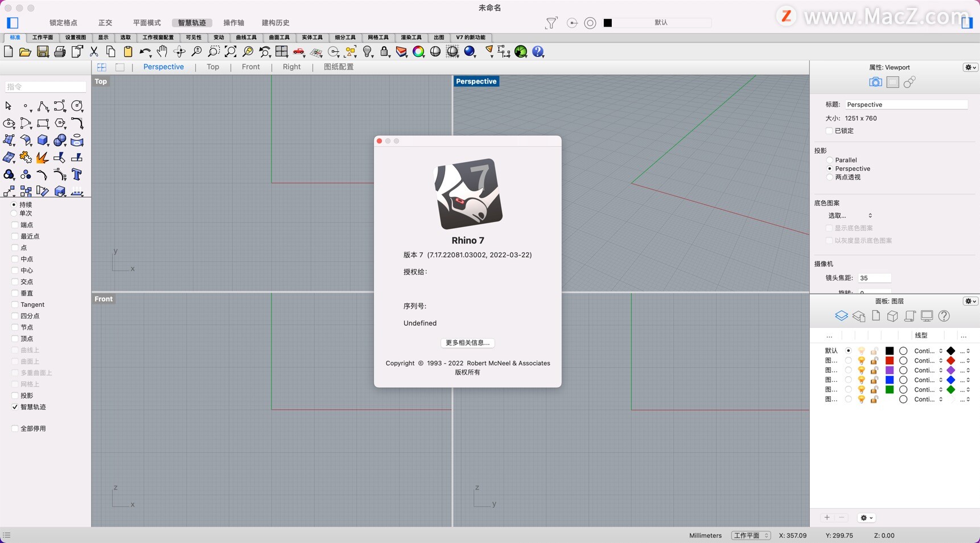Toggle the lightbulb visibility of the red layer
Screen dimensions: 980x543
coord(862,360)
